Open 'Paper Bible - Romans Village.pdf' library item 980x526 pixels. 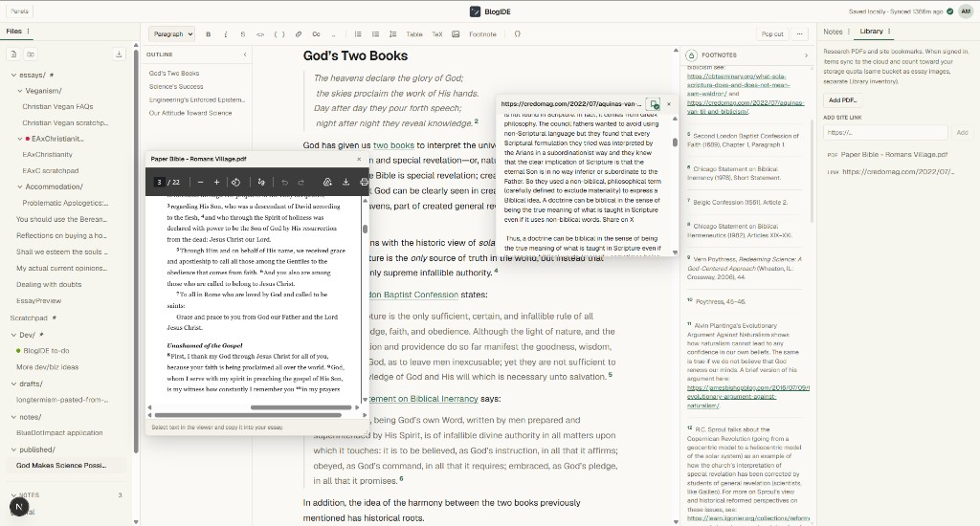894,154
